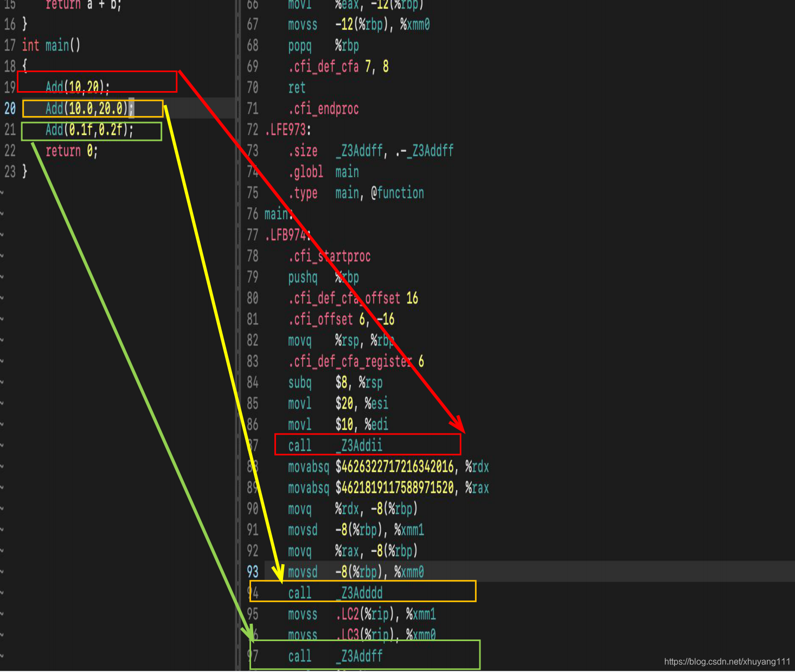795x672 pixels.
Task: Click the 'ret' instruction on line 70
Action: (297, 88)
